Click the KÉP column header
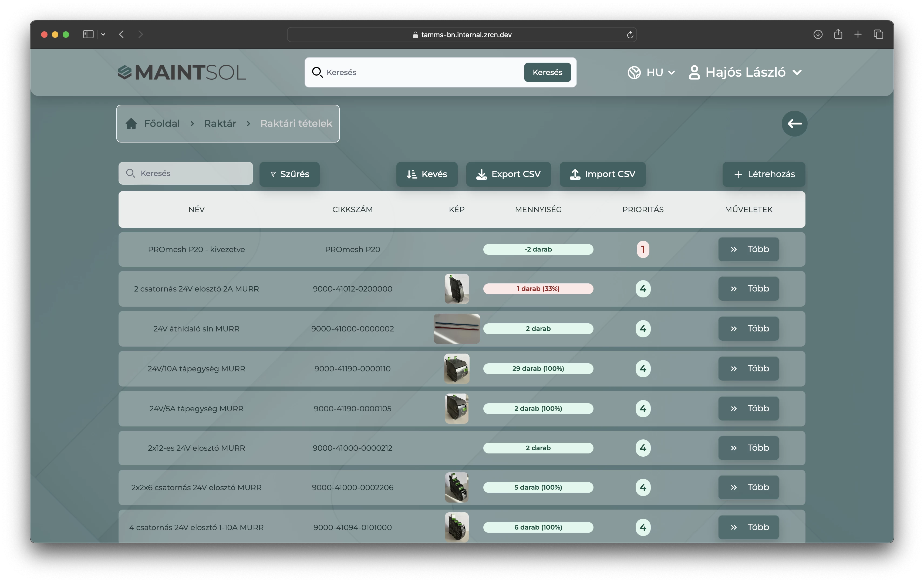The width and height of the screenshot is (924, 583). pyautogui.click(x=457, y=209)
